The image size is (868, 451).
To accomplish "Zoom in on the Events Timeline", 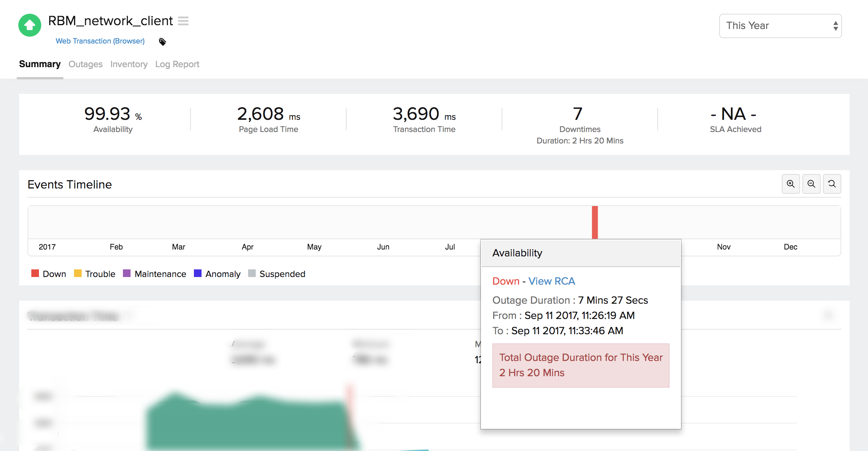I will coord(791,184).
